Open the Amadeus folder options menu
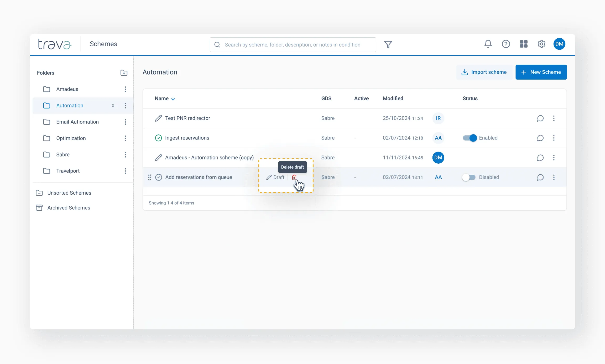This screenshot has width=605, height=364. tap(126, 89)
